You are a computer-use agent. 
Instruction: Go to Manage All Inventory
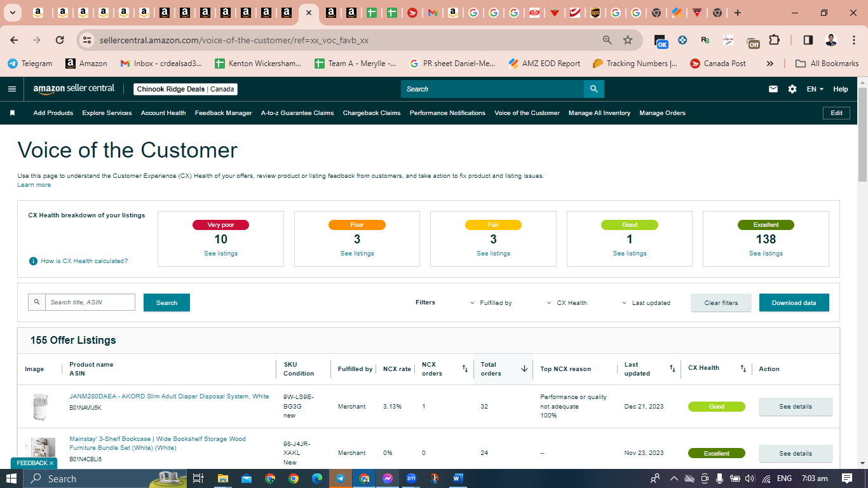[x=599, y=113]
